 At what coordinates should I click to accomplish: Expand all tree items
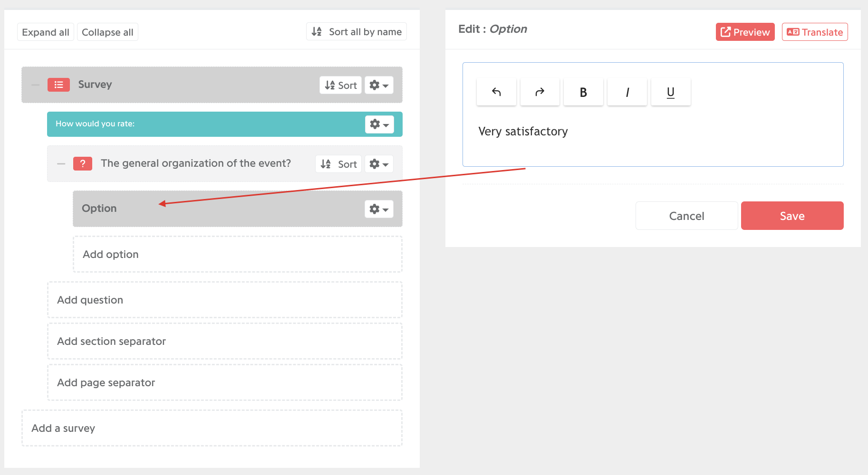(x=46, y=32)
